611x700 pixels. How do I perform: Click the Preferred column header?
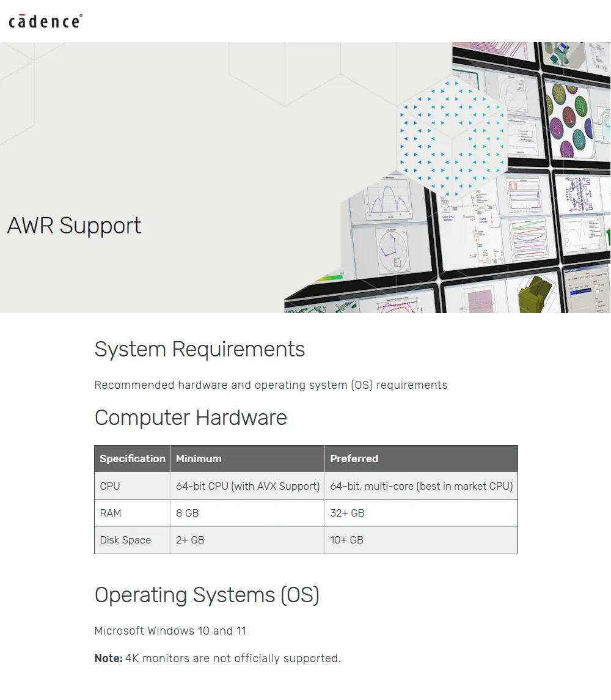tap(354, 459)
